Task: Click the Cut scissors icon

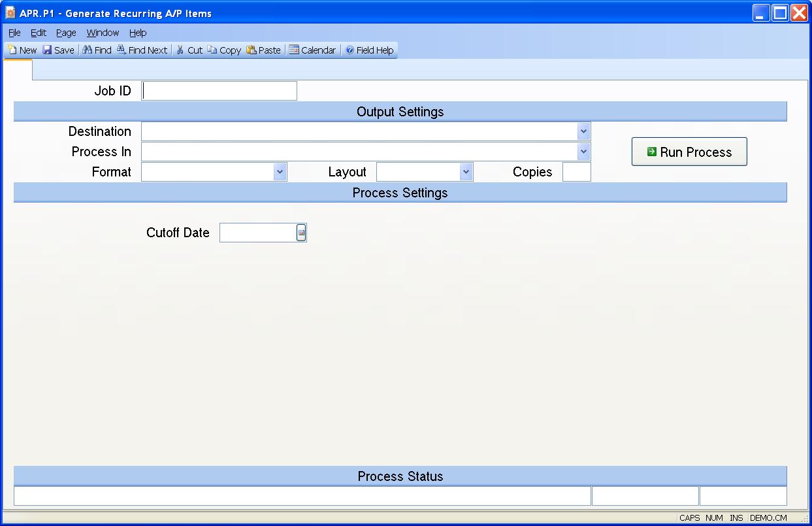Action: (189, 50)
